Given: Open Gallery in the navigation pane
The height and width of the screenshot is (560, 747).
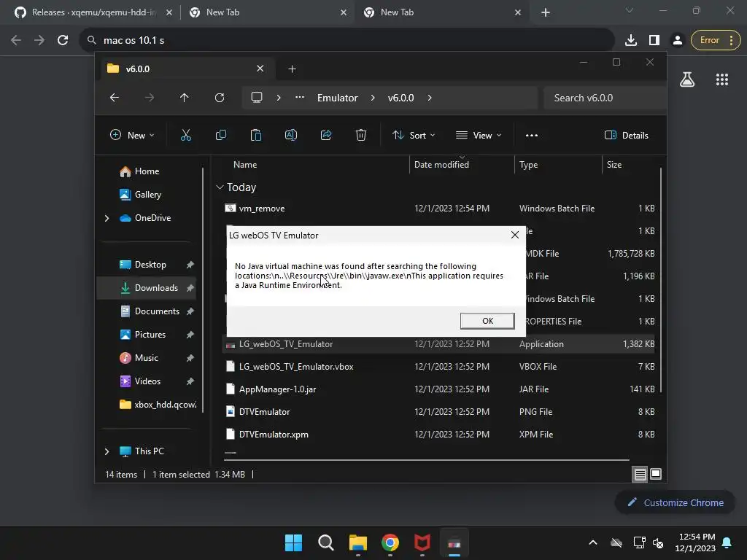Looking at the screenshot, I should [x=147, y=194].
